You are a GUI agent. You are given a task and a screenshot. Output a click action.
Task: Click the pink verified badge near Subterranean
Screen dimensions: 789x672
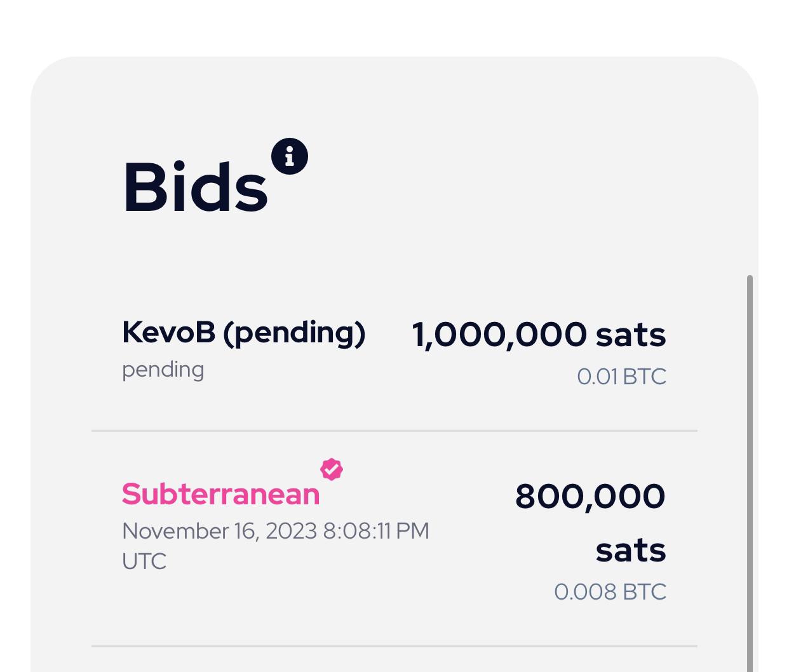click(x=332, y=469)
